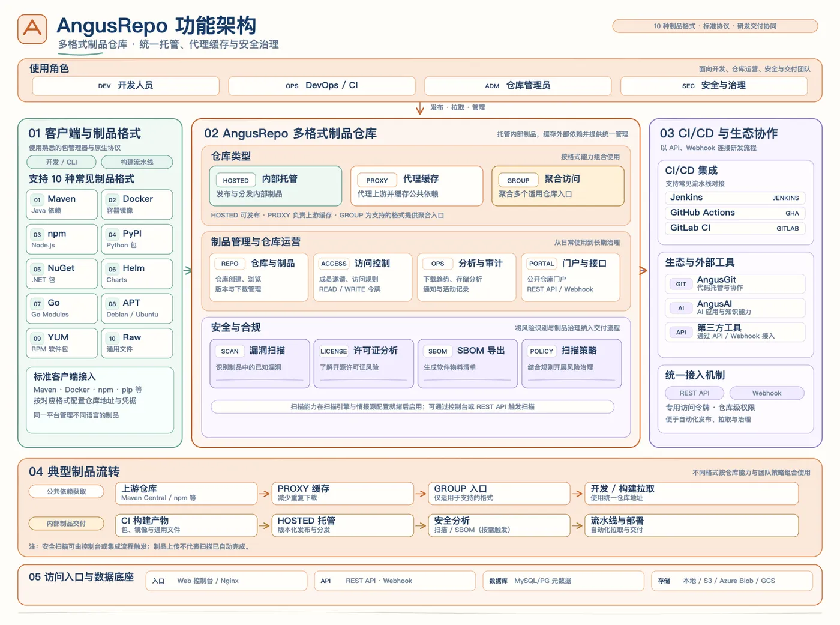Click the HOSTED 内部托管 repository type card

[x=275, y=186]
